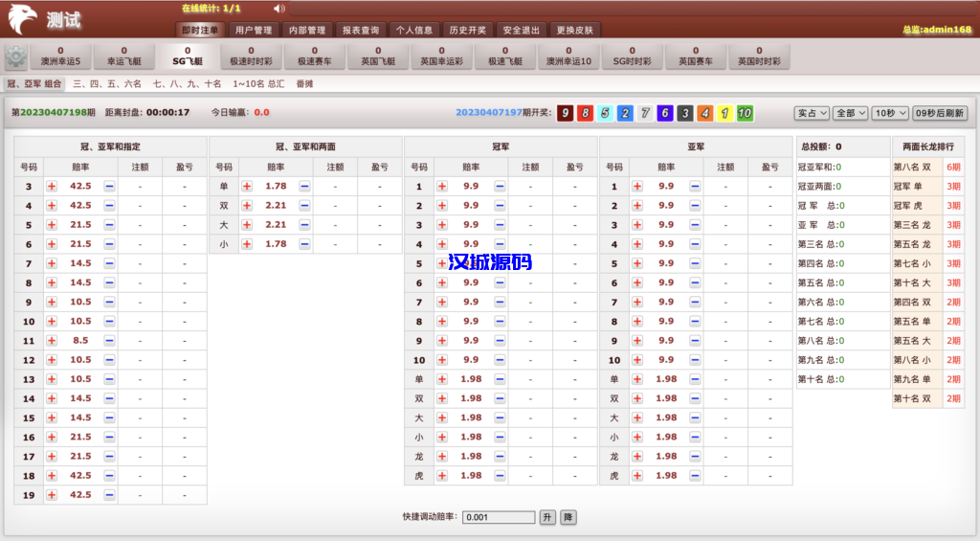980x541 pixels.
Task: Switch to the 澳洲幸运5 game tab
Action: pyautogui.click(x=60, y=56)
